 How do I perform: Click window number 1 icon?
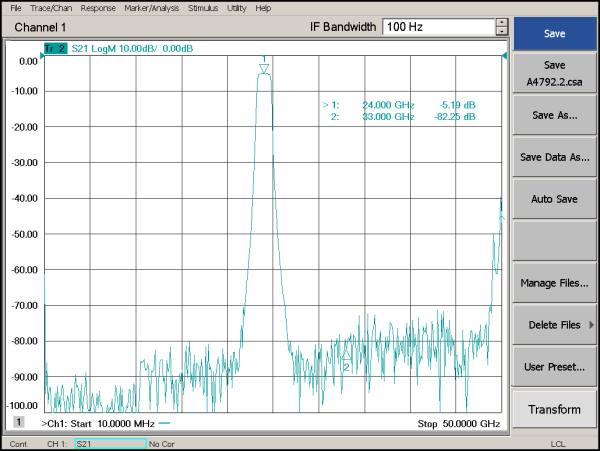[18, 422]
